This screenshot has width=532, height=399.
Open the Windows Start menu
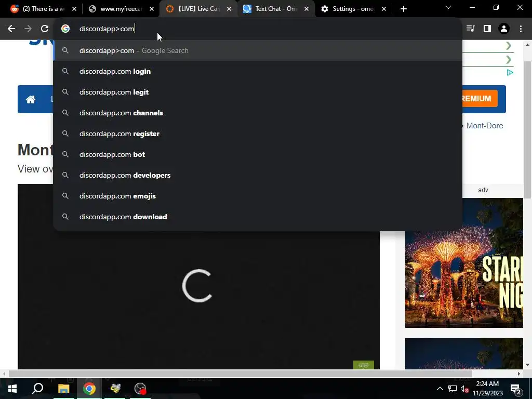(12, 389)
